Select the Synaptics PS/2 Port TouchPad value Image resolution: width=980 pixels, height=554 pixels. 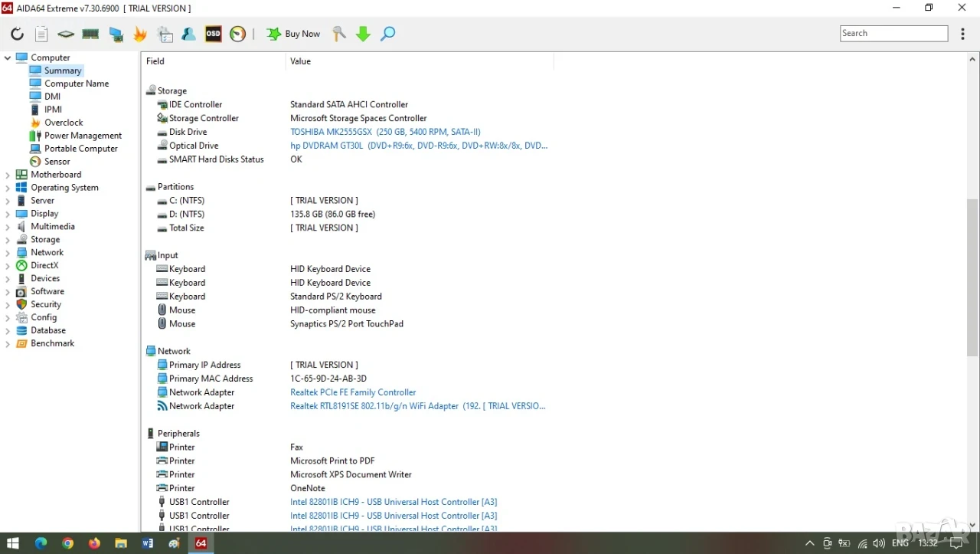(347, 324)
